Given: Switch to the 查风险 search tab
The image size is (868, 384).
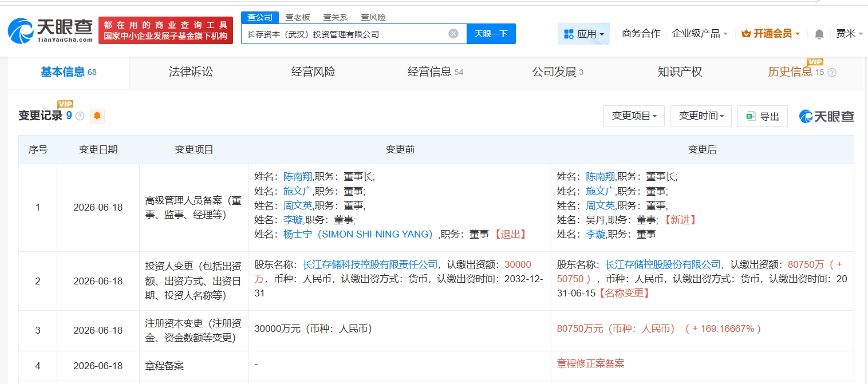Looking at the screenshot, I should (x=373, y=17).
